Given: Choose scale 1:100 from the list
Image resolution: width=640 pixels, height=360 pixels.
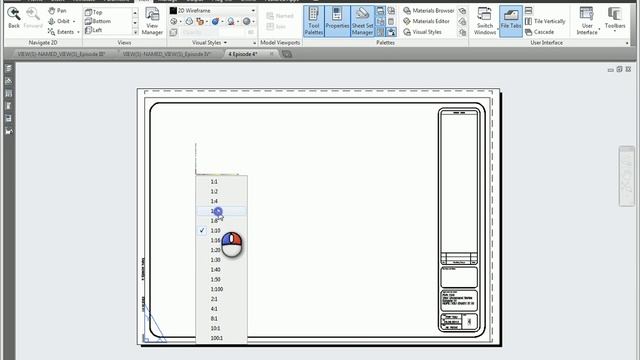Looking at the screenshot, I should tap(222, 289).
